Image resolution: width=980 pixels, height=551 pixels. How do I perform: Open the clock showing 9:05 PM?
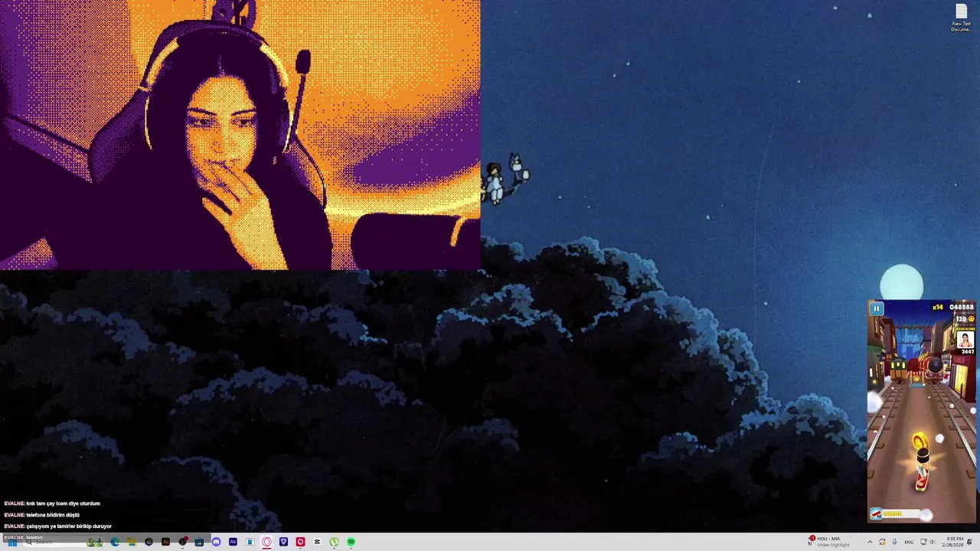coord(953,542)
